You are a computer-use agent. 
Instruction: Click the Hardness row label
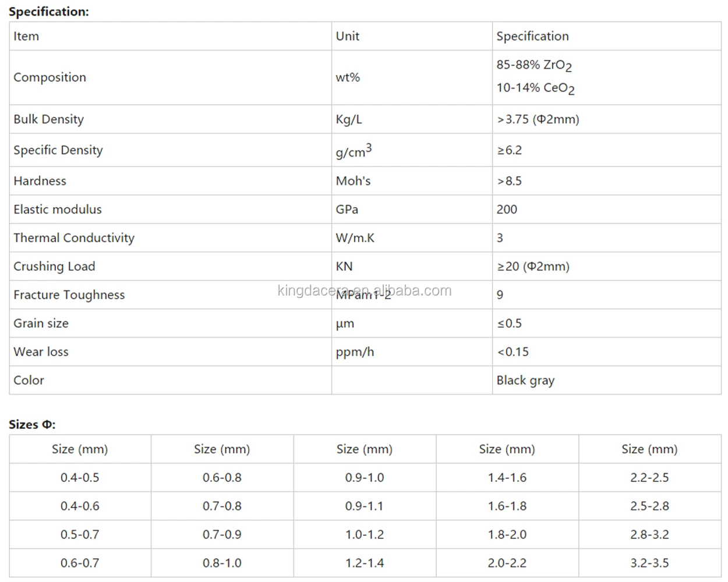click(40, 181)
